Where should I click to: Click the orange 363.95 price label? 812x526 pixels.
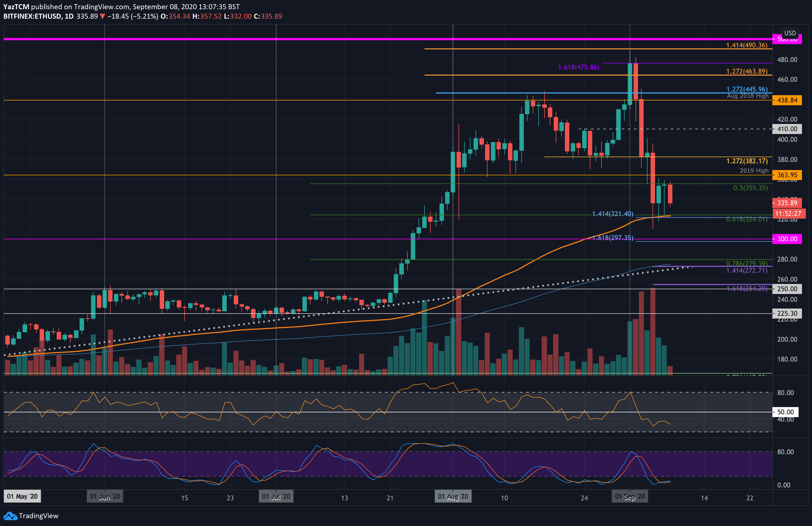coord(787,175)
